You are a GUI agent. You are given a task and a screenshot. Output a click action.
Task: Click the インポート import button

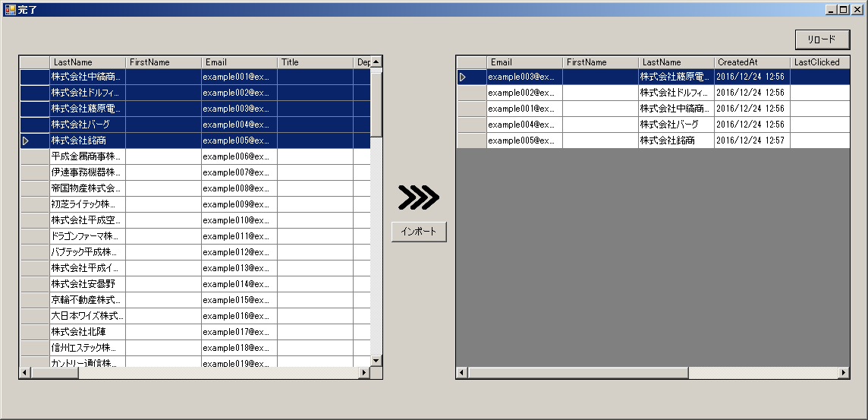click(x=419, y=232)
